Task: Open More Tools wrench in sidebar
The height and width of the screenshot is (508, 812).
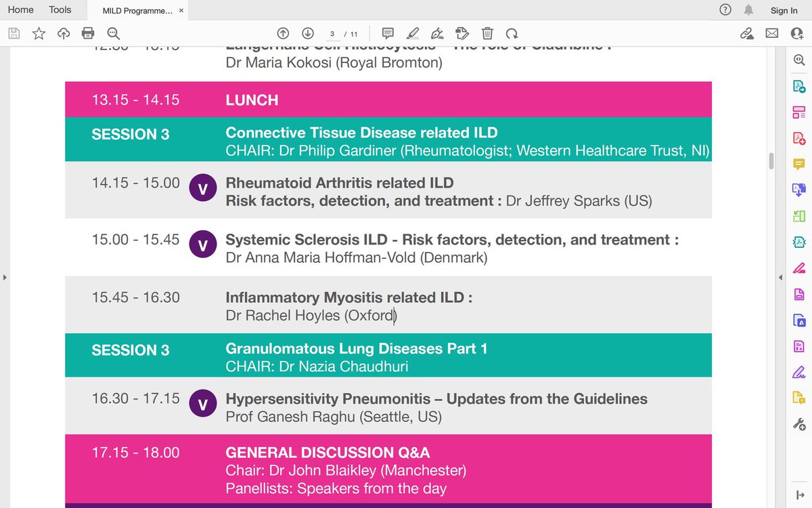Action: [799, 424]
